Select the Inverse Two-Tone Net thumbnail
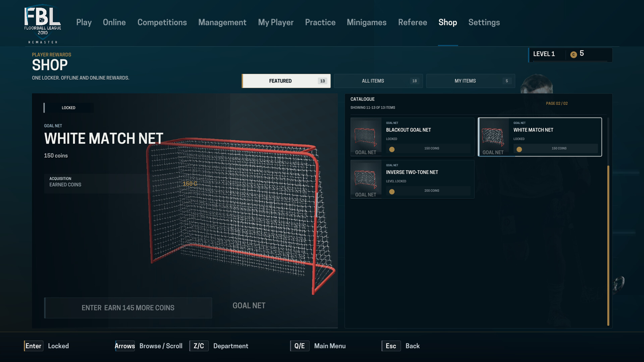644x362 pixels. [x=366, y=179]
